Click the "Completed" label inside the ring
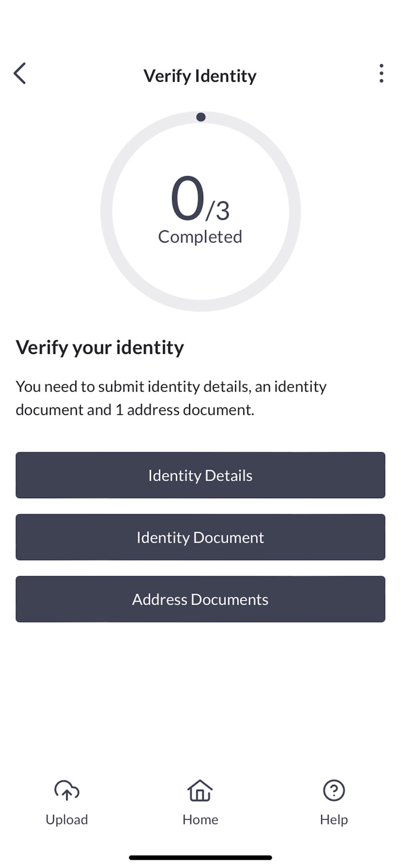Viewport: 401px width, 868px height. (200, 237)
